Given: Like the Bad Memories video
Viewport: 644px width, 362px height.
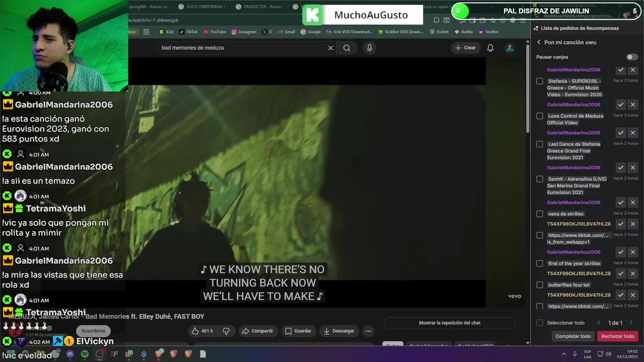Looking at the screenshot, I should [202, 331].
